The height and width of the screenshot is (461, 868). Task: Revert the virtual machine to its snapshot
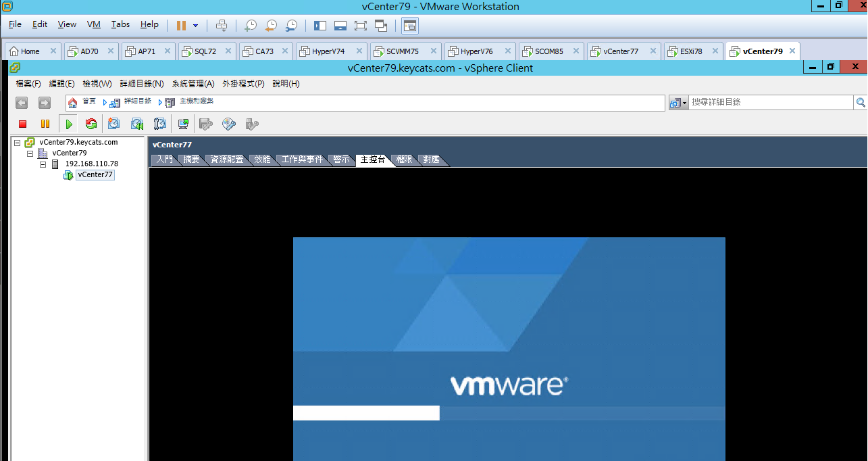coord(271,26)
